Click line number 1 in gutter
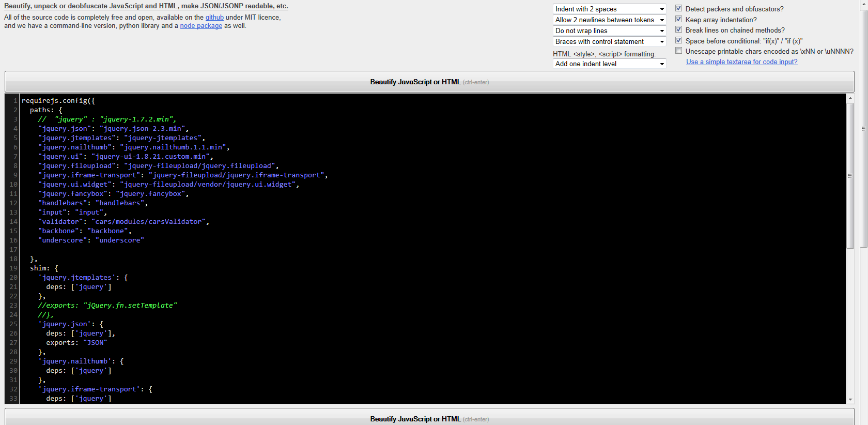Viewport: 868px width, 425px height. click(16, 100)
